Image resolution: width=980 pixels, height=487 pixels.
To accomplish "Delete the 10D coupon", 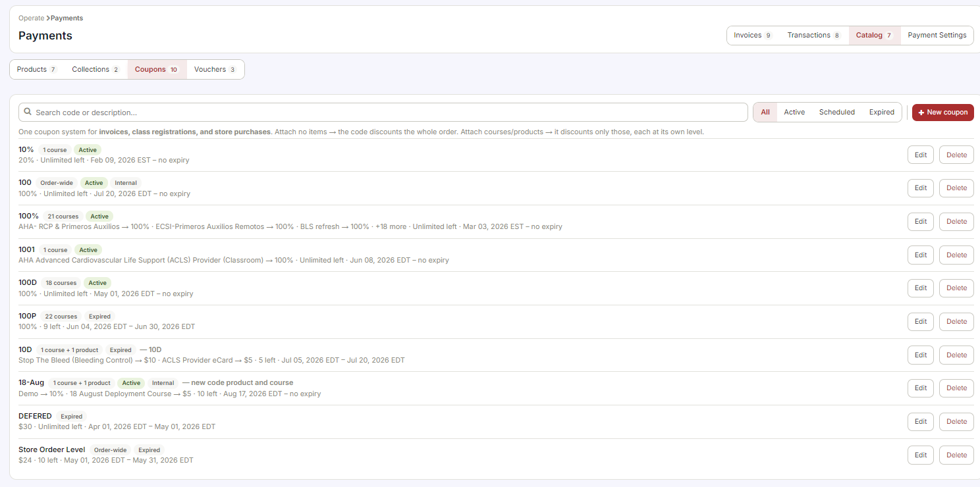I will [x=956, y=355].
